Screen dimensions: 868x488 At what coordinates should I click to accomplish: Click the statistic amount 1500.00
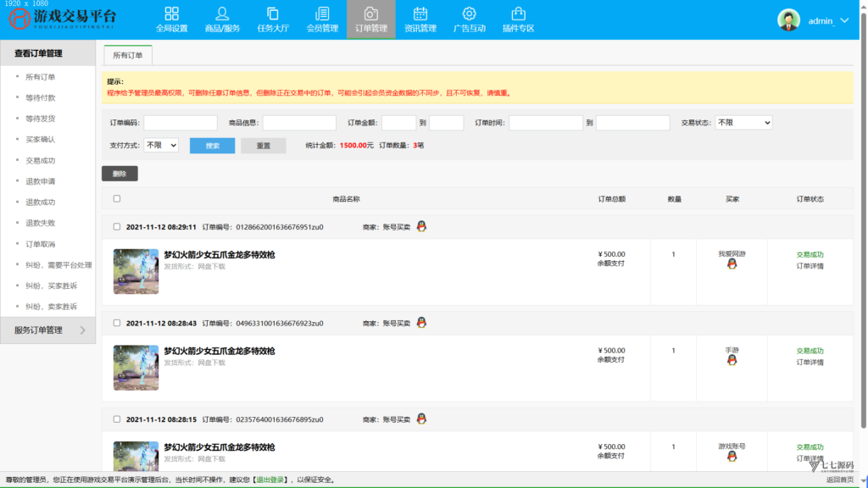353,146
